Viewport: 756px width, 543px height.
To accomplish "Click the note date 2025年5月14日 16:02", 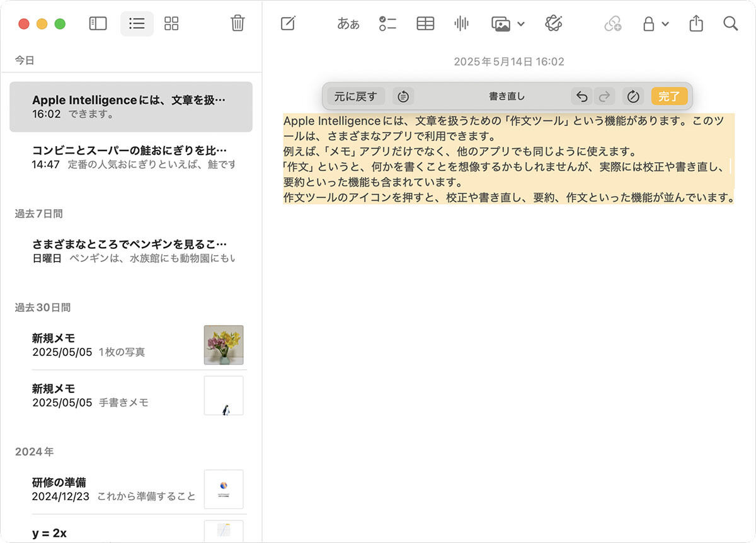I will 509,62.
